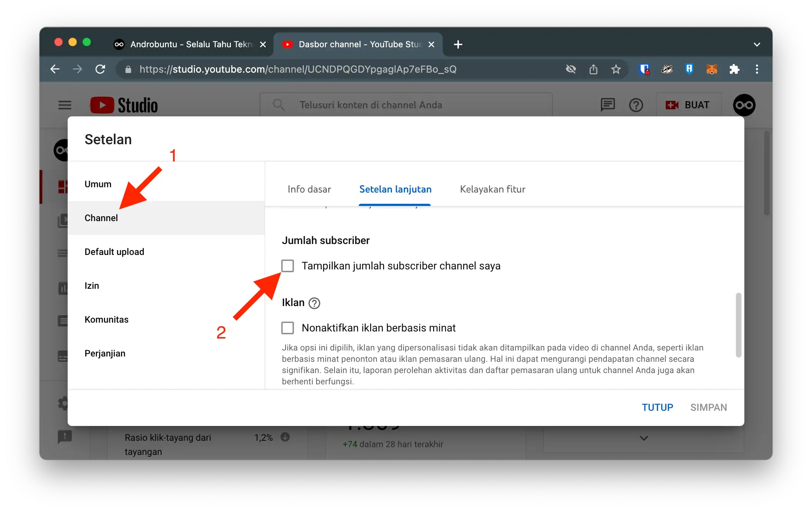The width and height of the screenshot is (812, 512).
Task: Open Chrome's three-dot menu
Action: coord(756,69)
